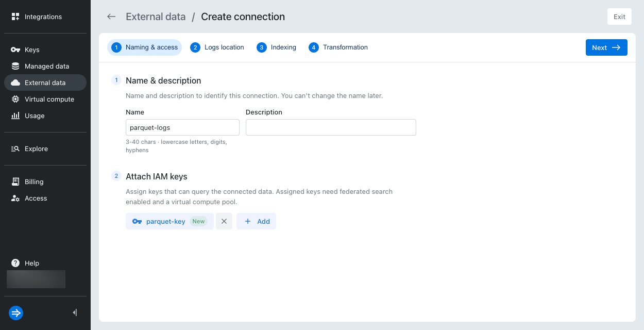This screenshot has height=330, width=644.
Task: Switch to Logs location step
Action: 217,47
